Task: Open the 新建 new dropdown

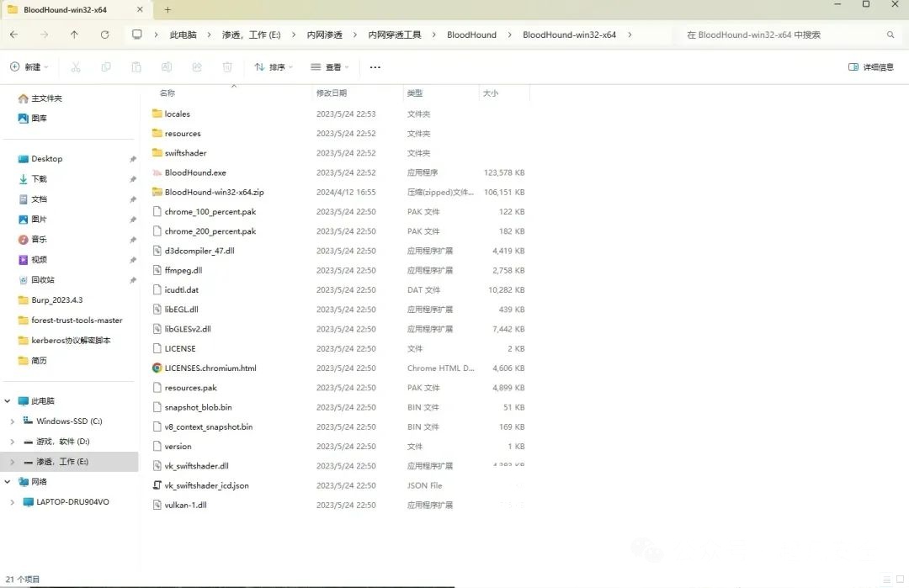Action: pos(29,67)
